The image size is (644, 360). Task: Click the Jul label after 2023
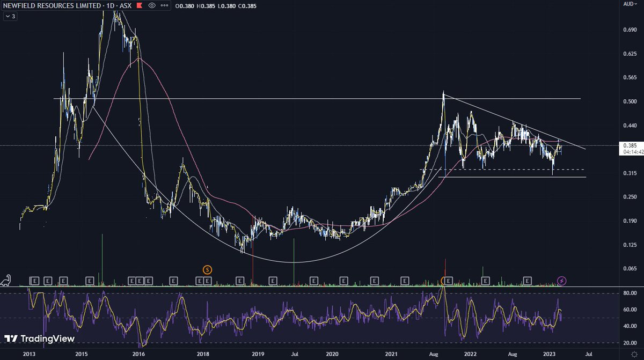589,354
